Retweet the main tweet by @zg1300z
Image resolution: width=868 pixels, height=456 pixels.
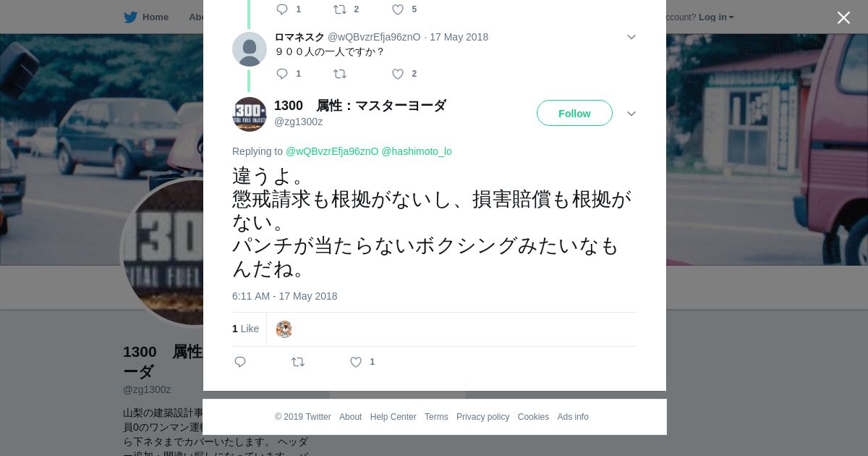[x=297, y=362]
